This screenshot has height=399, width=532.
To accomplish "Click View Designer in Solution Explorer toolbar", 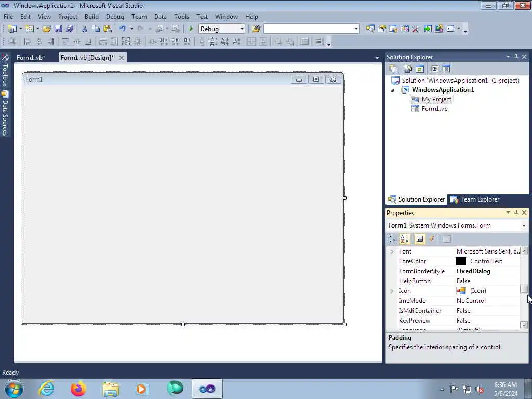I will point(446,69).
